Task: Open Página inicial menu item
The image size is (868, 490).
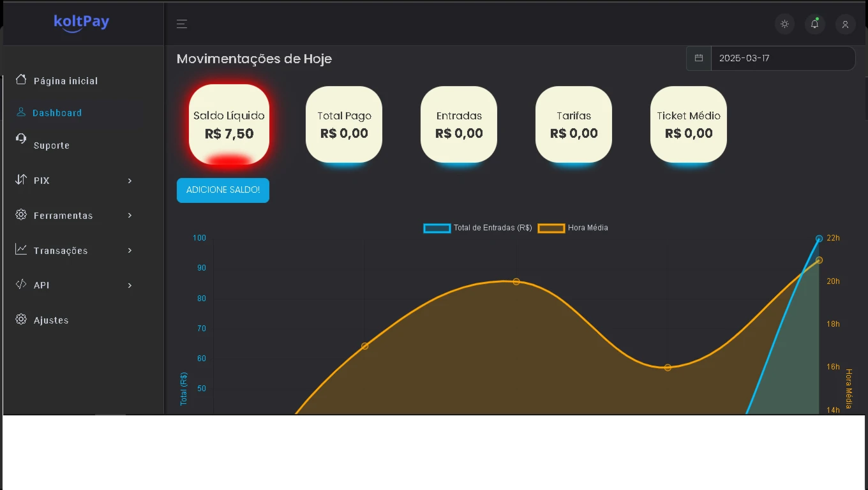Action: click(66, 81)
